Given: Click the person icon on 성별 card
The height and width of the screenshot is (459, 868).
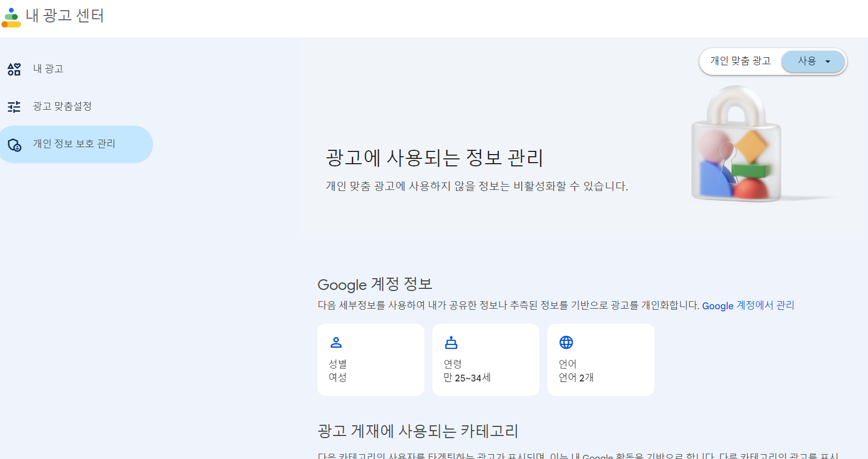Looking at the screenshot, I should tap(336, 342).
